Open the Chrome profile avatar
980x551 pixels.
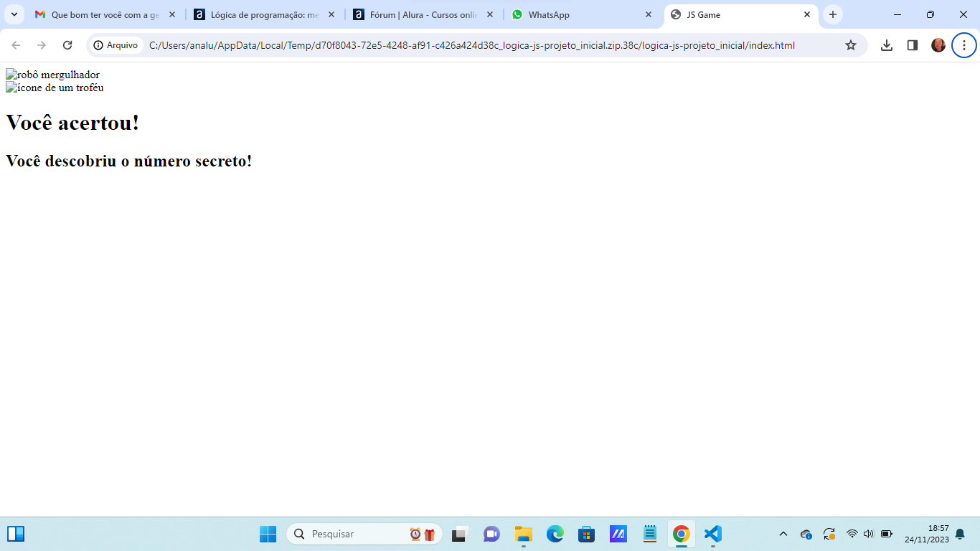938,45
